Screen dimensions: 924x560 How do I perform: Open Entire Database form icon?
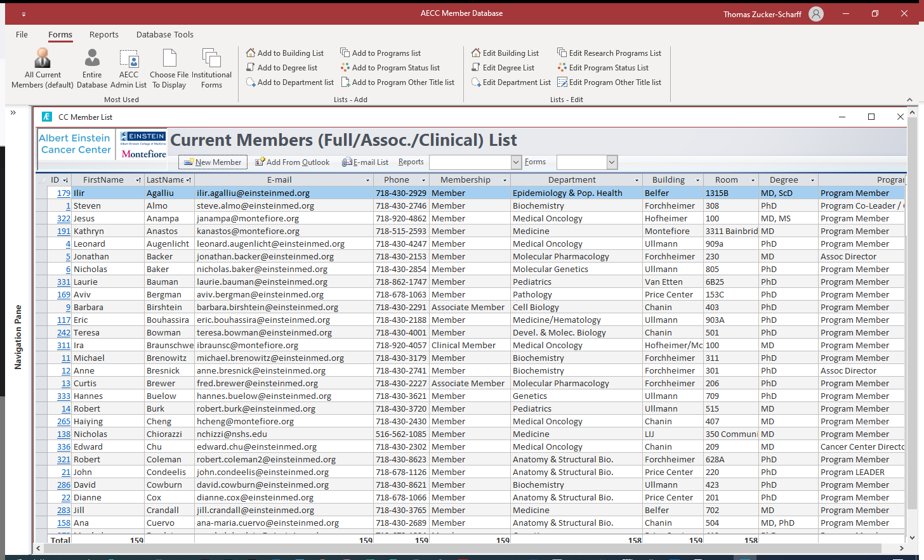tap(92, 68)
